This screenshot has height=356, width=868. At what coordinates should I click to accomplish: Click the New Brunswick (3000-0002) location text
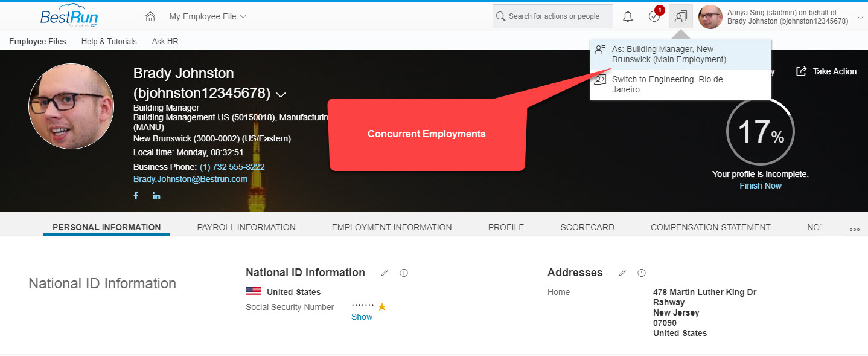[x=212, y=138]
